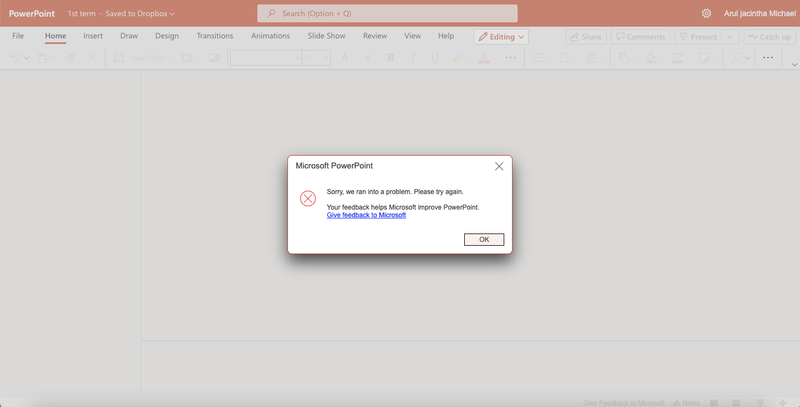Image resolution: width=800 pixels, height=407 pixels.
Task: Click the Paste clipboard icon
Action: [x=42, y=58]
